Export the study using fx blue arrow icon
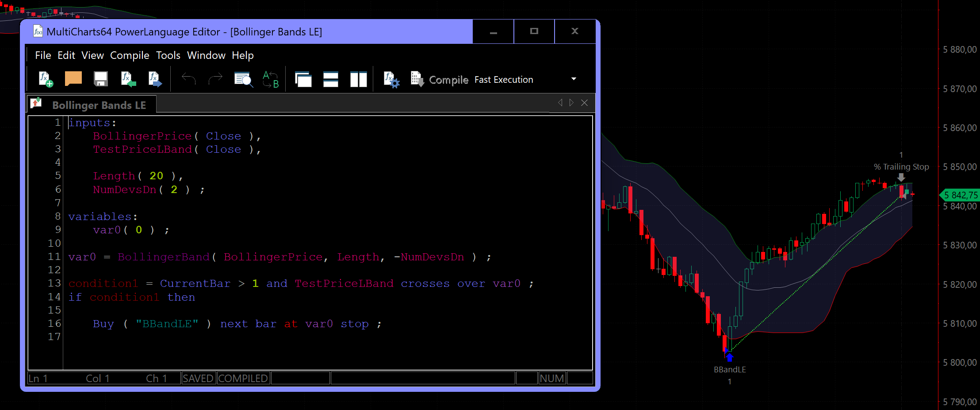 click(x=155, y=79)
